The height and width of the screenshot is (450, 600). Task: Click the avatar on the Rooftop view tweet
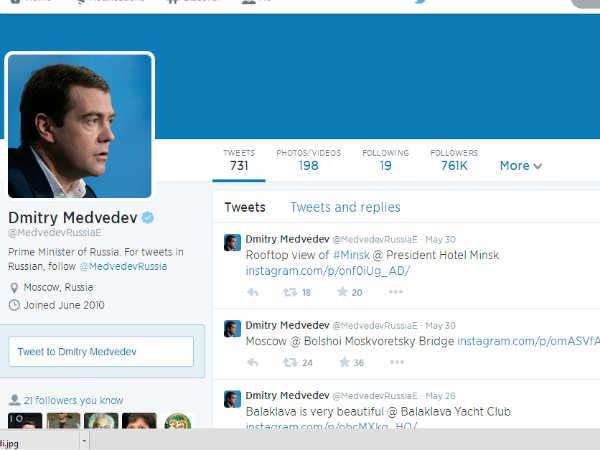(232, 243)
